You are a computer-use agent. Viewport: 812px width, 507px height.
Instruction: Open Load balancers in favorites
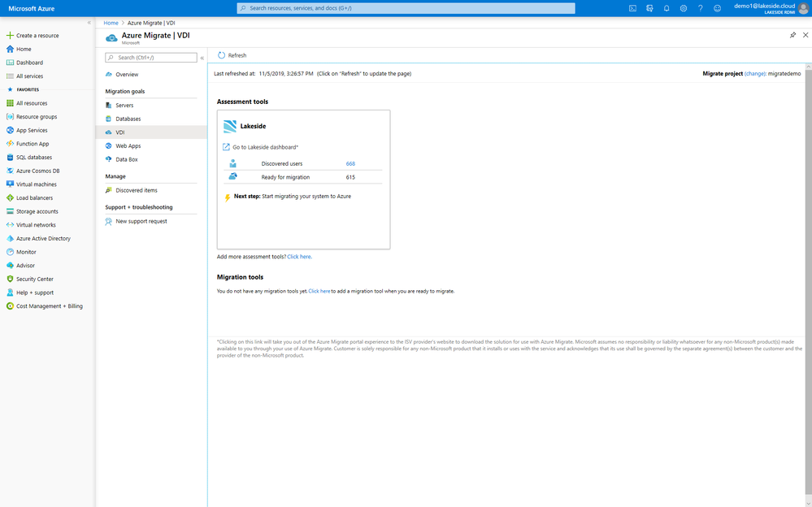coord(34,197)
